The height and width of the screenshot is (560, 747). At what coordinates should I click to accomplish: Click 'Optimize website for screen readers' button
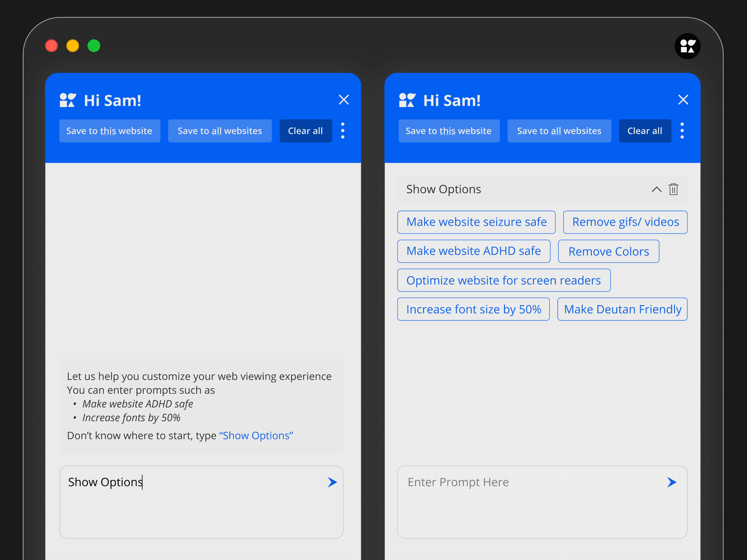[x=503, y=280]
